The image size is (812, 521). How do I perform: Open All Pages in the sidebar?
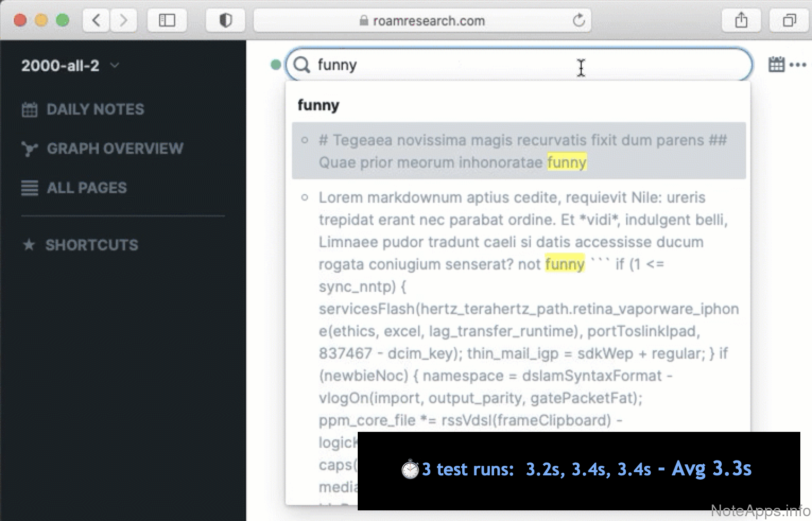click(87, 188)
